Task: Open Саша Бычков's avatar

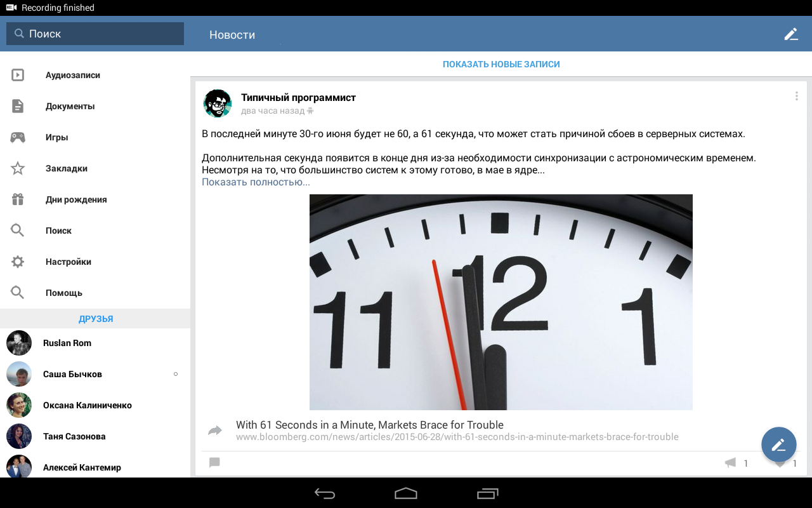Action: (19, 374)
